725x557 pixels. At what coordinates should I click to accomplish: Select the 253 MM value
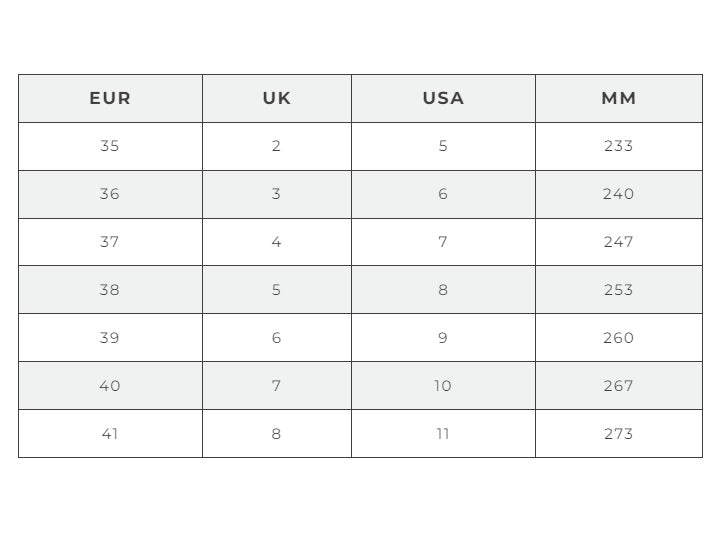pyautogui.click(x=618, y=290)
